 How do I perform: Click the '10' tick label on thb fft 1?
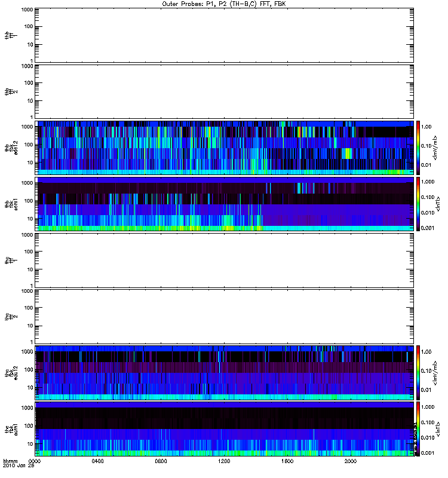pyautogui.click(x=30, y=44)
